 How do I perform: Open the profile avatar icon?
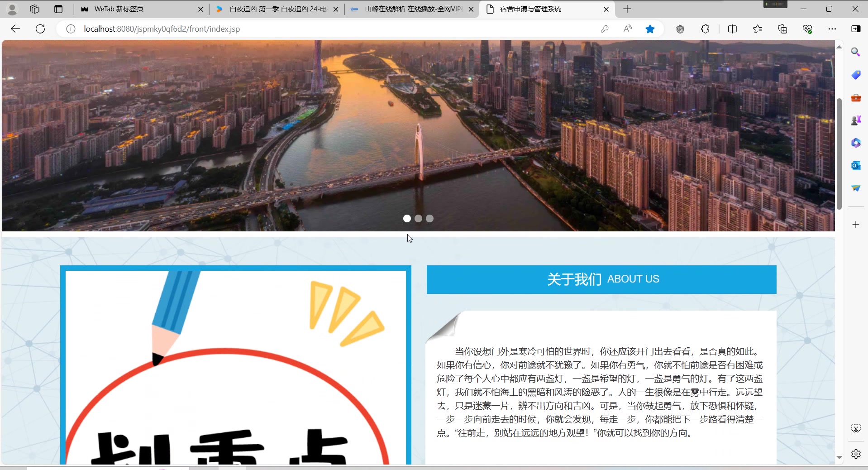pos(12,9)
